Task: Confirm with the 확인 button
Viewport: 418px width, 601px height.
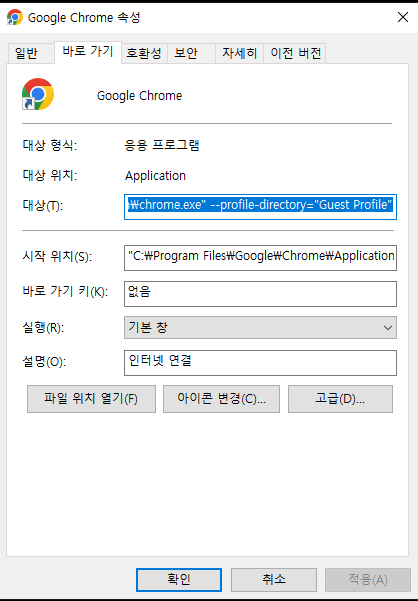Action: point(179,580)
